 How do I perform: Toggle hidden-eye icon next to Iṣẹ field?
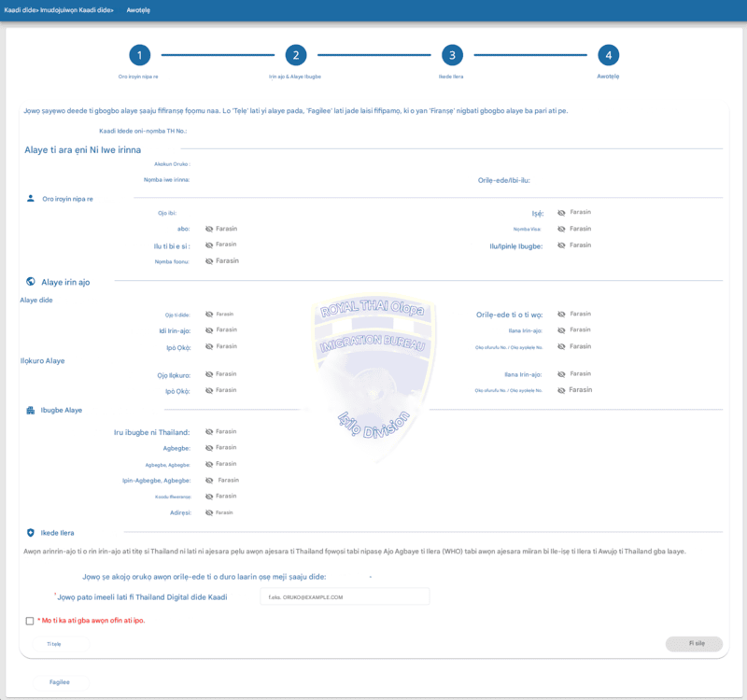561,213
